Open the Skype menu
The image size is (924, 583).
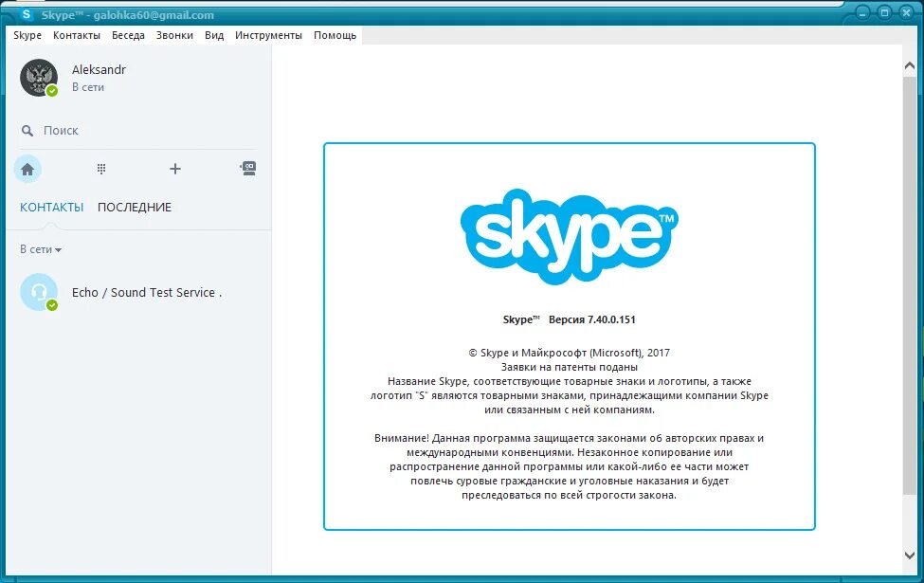click(27, 35)
